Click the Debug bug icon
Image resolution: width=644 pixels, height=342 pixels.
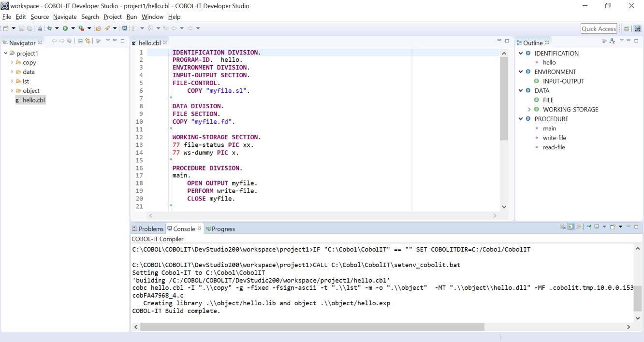coord(49,28)
